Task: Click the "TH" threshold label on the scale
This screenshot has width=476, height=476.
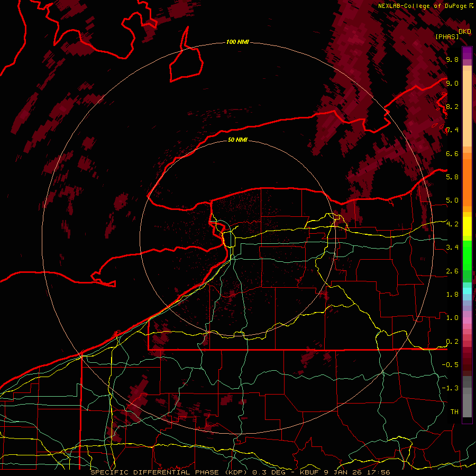Action: coord(454,411)
